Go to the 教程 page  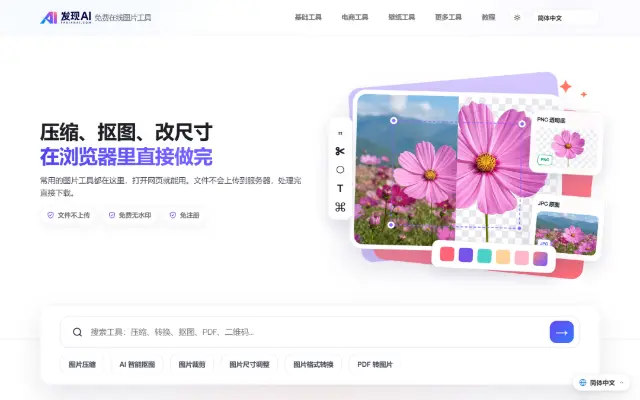[488, 18]
